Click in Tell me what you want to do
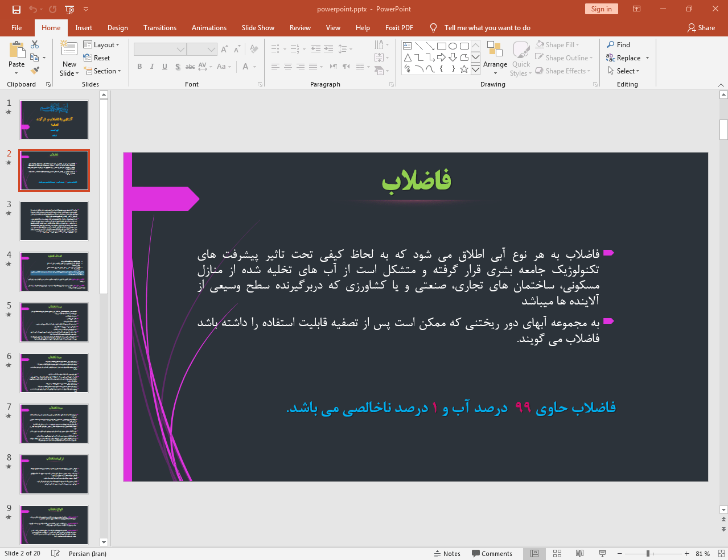 coord(487,27)
